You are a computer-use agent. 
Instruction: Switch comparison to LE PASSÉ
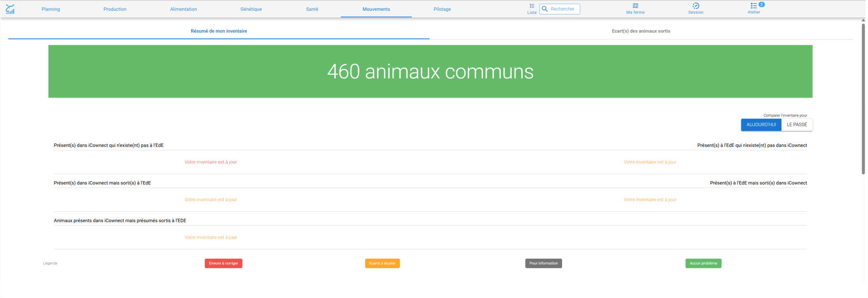tap(797, 125)
